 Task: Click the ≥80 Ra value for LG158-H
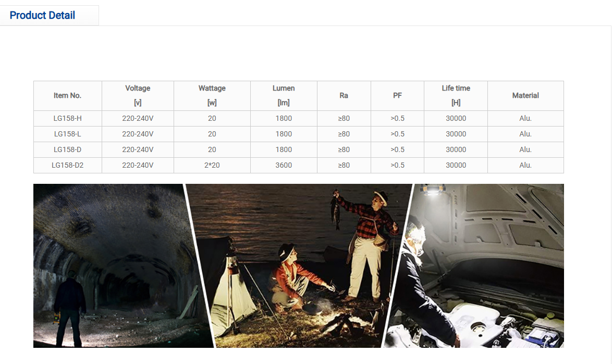click(344, 119)
